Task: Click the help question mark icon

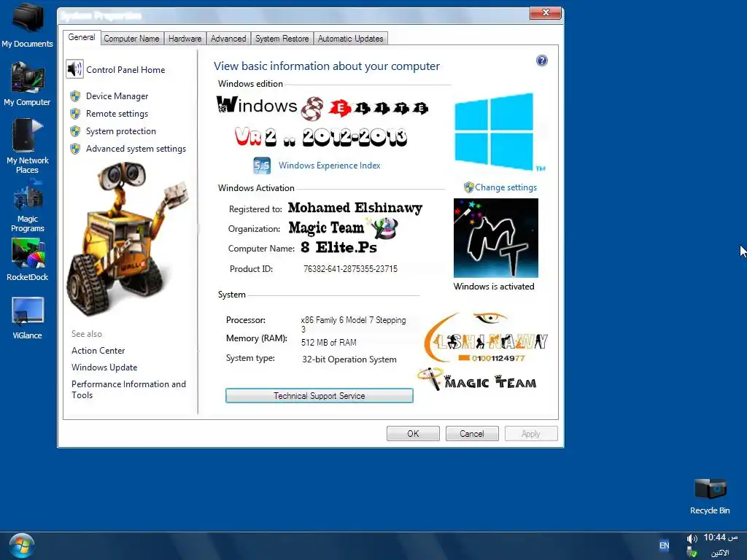Action: click(x=542, y=61)
